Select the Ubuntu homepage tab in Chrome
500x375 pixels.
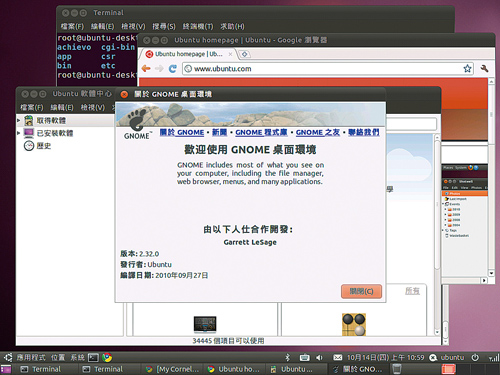click(188, 54)
